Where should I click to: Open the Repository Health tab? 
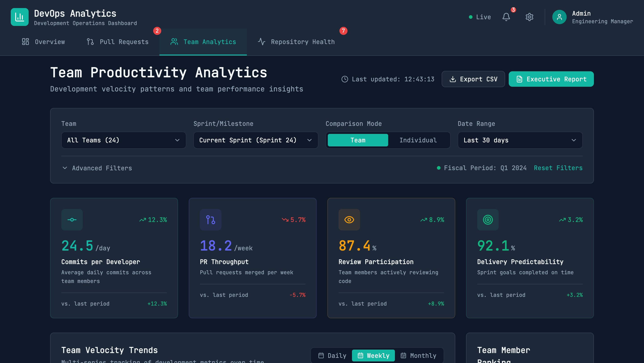(x=296, y=42)
